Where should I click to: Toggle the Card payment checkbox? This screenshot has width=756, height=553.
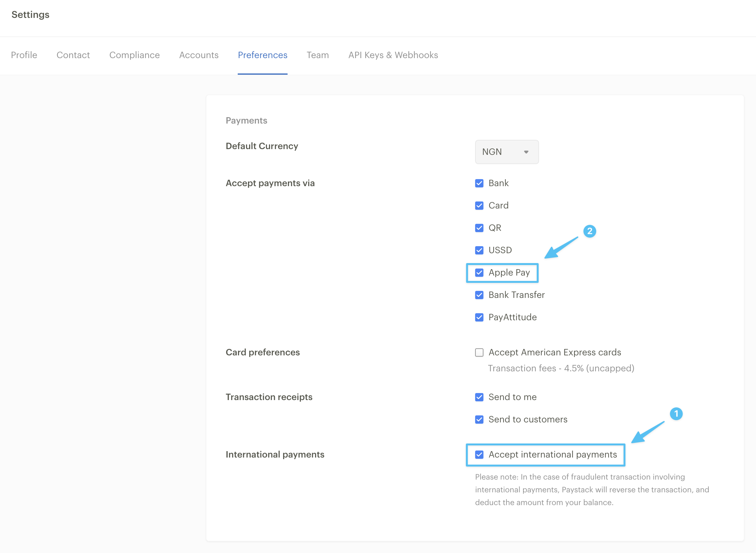479,206
